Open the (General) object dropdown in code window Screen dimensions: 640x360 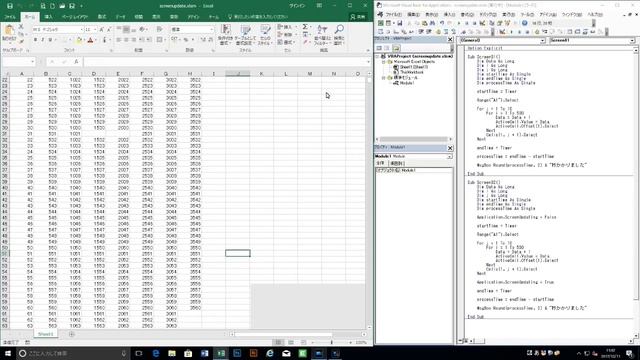(x=542, y=40)
